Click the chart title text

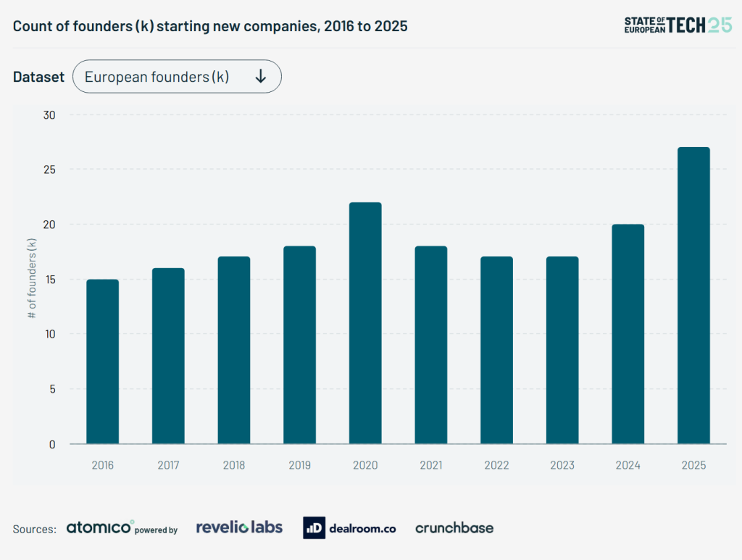tap(210, 26)
